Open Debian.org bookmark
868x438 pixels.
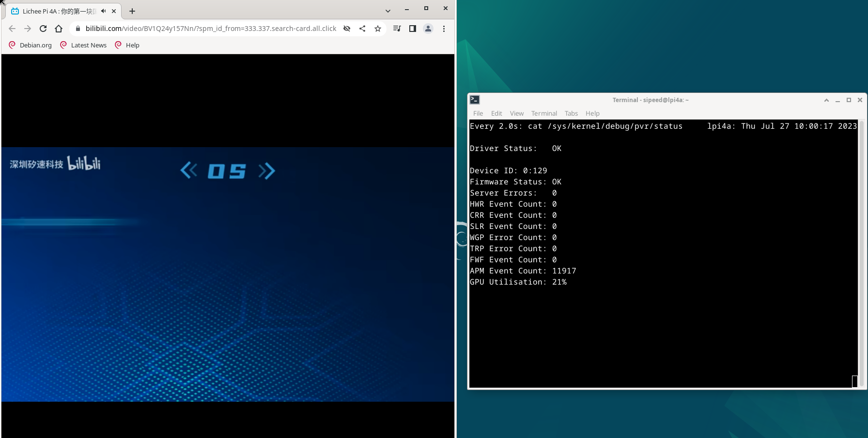click(31, 45)
